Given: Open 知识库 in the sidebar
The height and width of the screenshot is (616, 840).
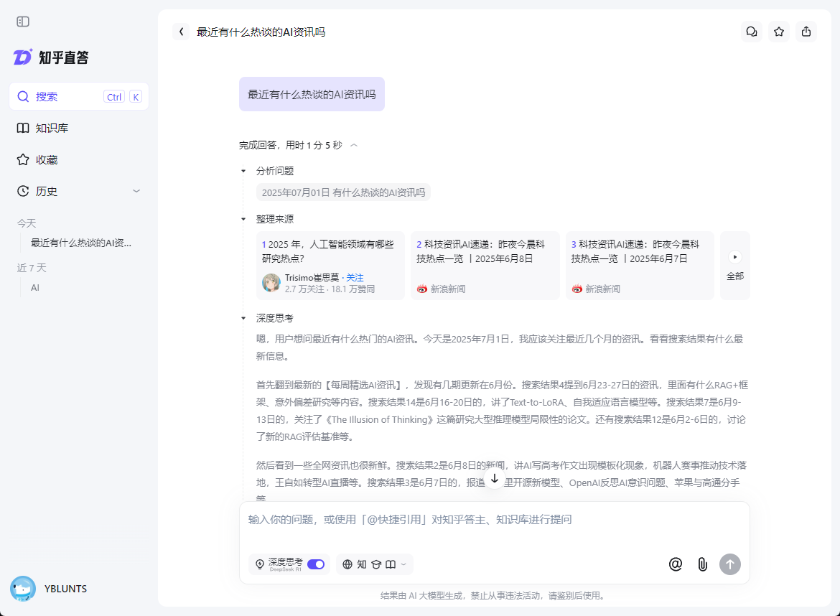Looking at the screenshot, I should (79, 128).
